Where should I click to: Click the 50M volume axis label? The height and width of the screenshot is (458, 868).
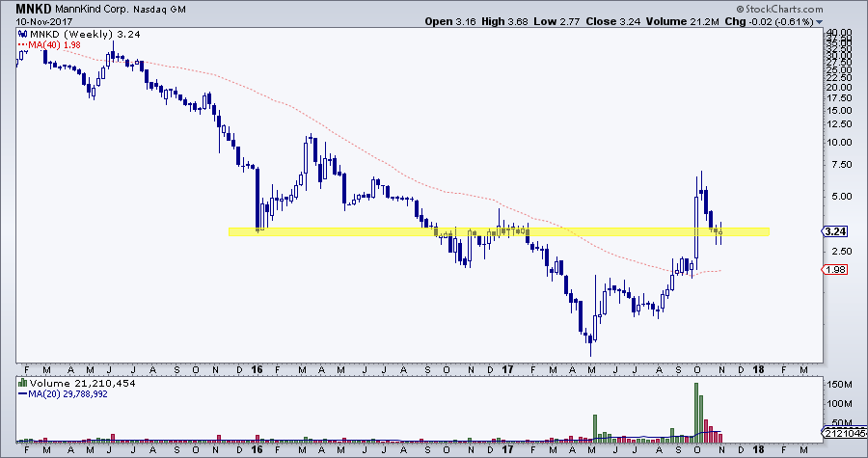(x=840, y=422)
